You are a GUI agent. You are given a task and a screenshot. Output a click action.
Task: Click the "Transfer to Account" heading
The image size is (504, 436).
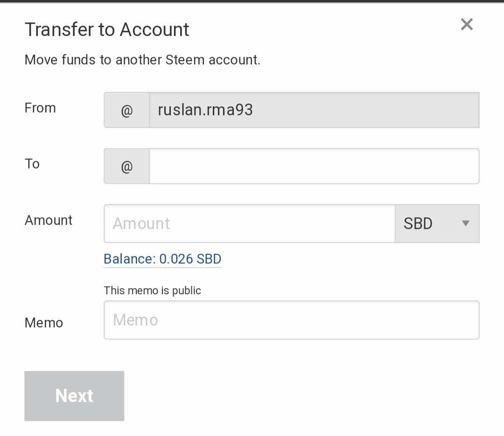pyautogui.click(x=107, y=30)
